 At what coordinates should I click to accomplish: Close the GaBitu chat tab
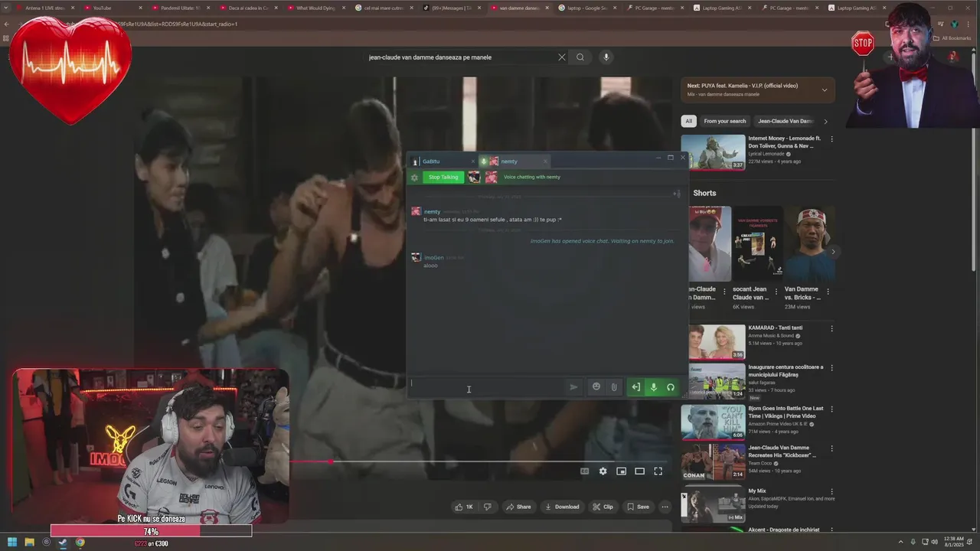point(473,161)
